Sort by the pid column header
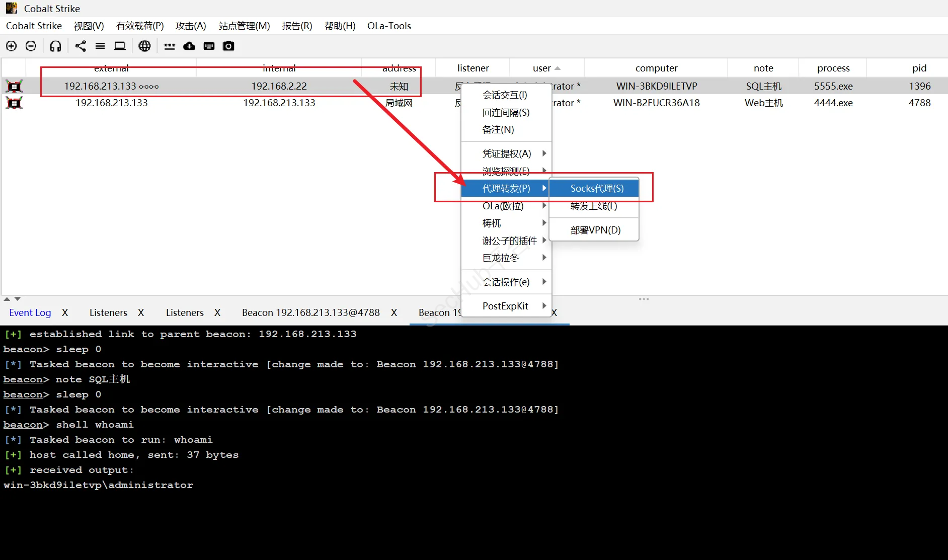 [919, 68]
